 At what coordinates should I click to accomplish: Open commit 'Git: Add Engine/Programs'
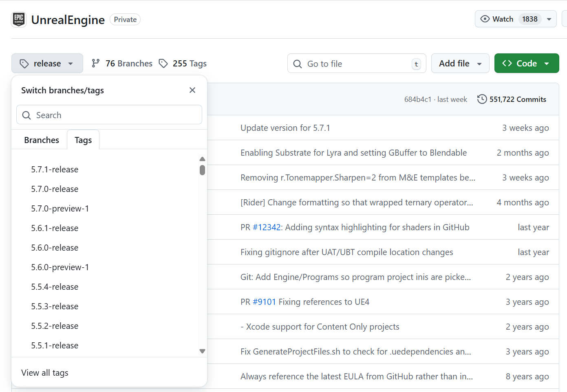click(x=355, y=277)
